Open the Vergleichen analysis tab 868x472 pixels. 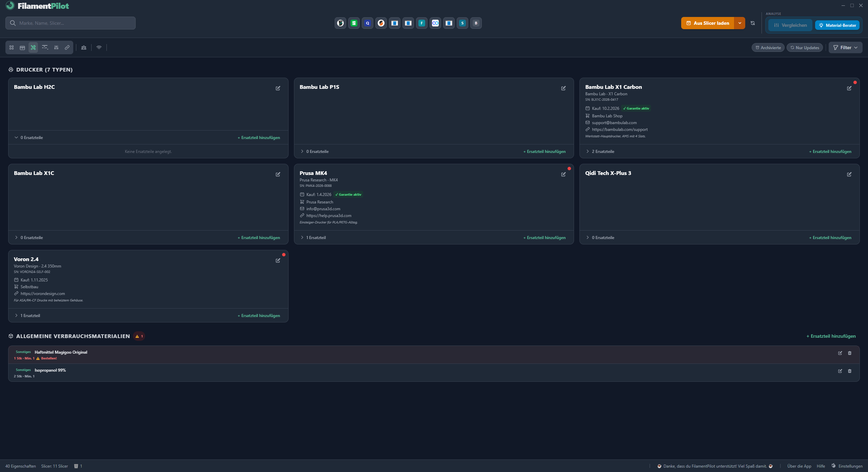pyautogui.click(x=790, y=25)
